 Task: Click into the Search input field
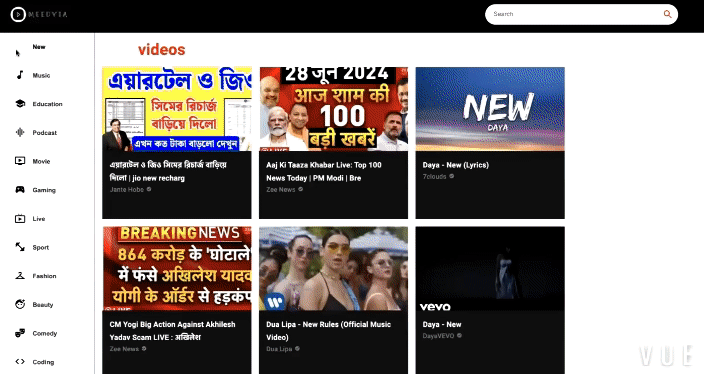[575, 14]
